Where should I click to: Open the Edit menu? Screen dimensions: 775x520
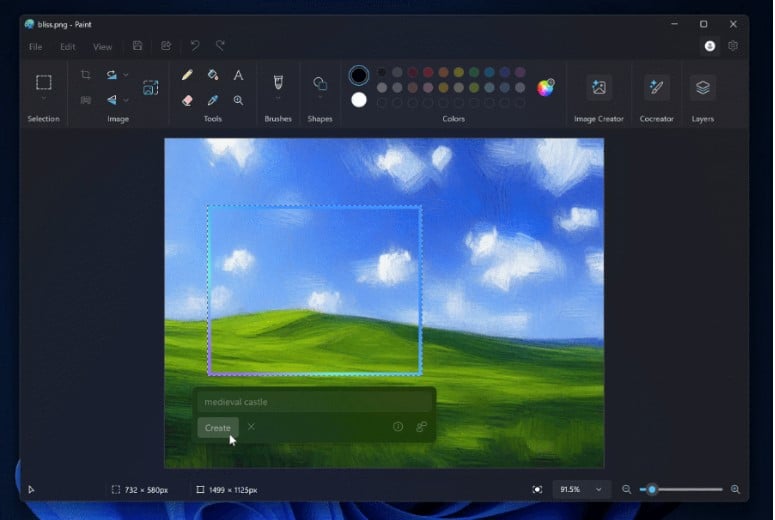68,47
